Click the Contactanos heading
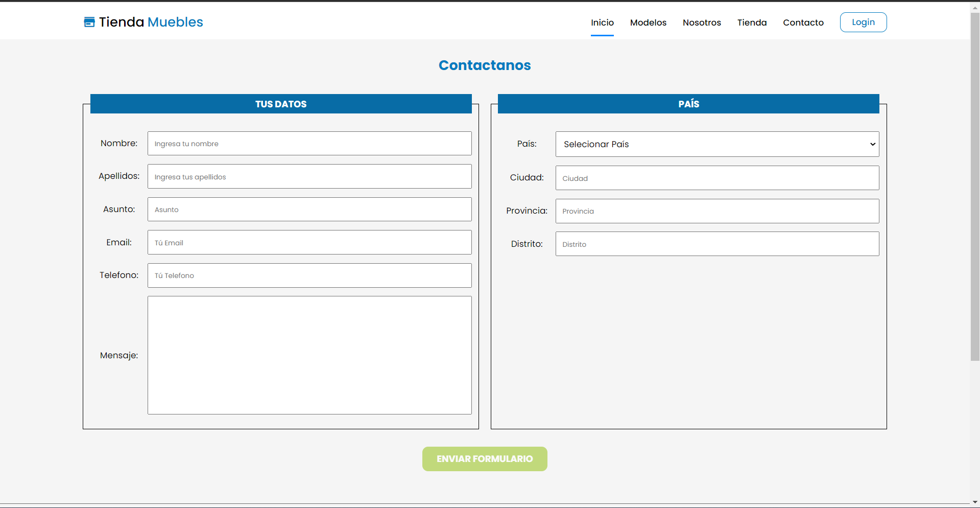This screenshot has width=980, height=508. (x=485, y=65)
